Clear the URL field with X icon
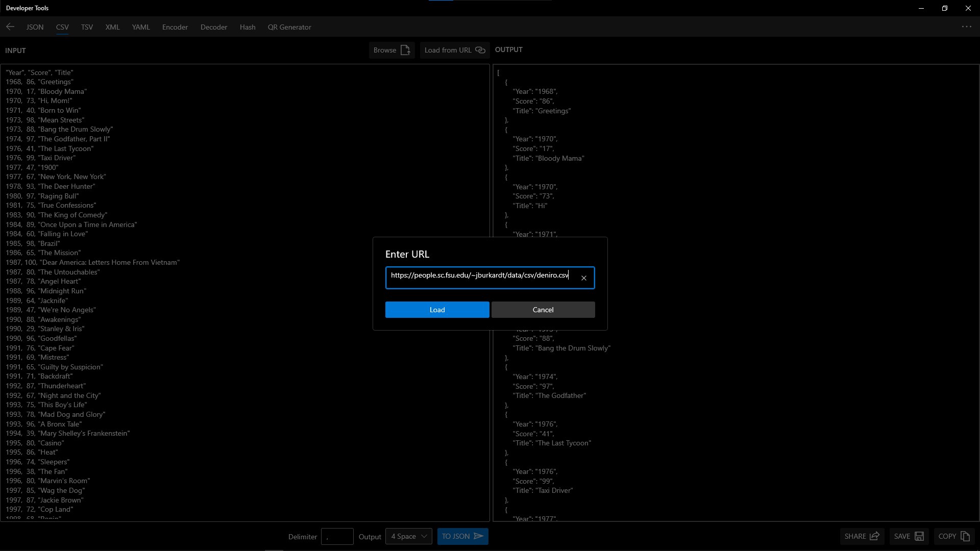 (584, 278)
